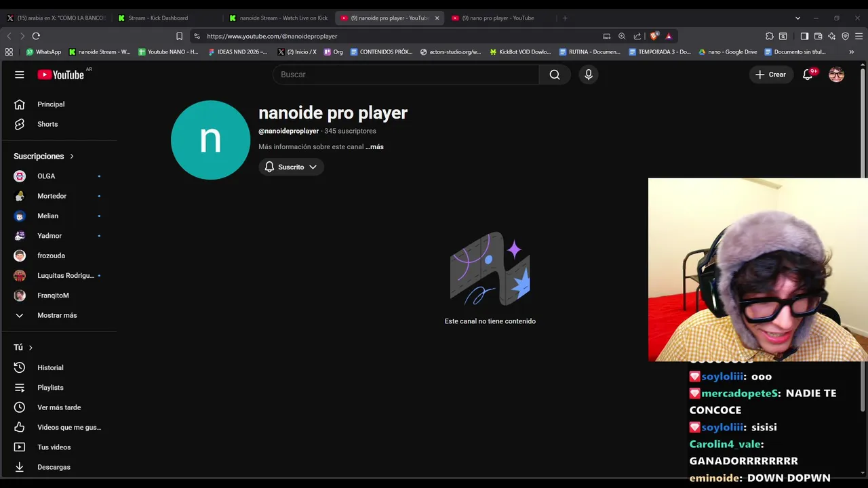
Task: Click the search magnifier button
Action: (x=555, y=75)
